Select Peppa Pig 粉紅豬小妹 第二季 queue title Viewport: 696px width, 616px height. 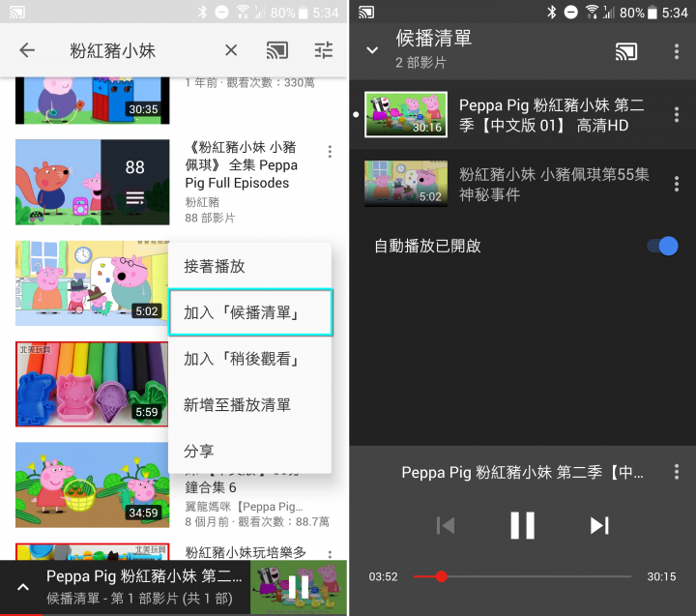551,115
